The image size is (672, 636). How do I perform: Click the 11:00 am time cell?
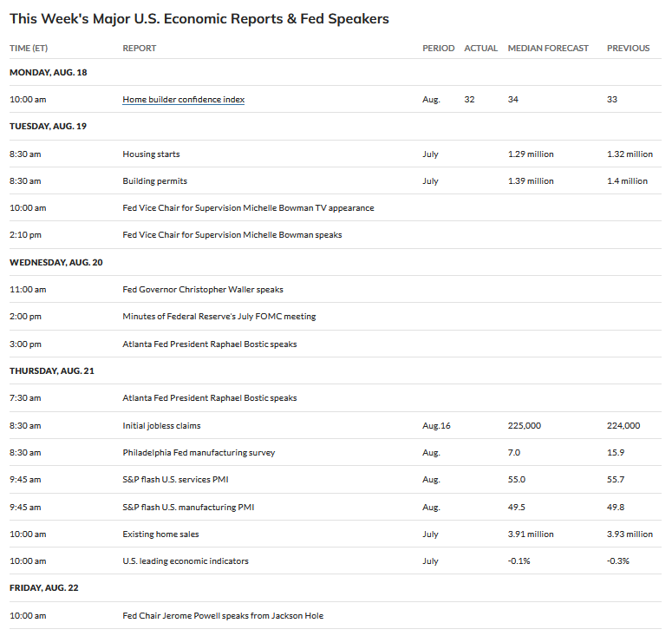pos(28,290)
